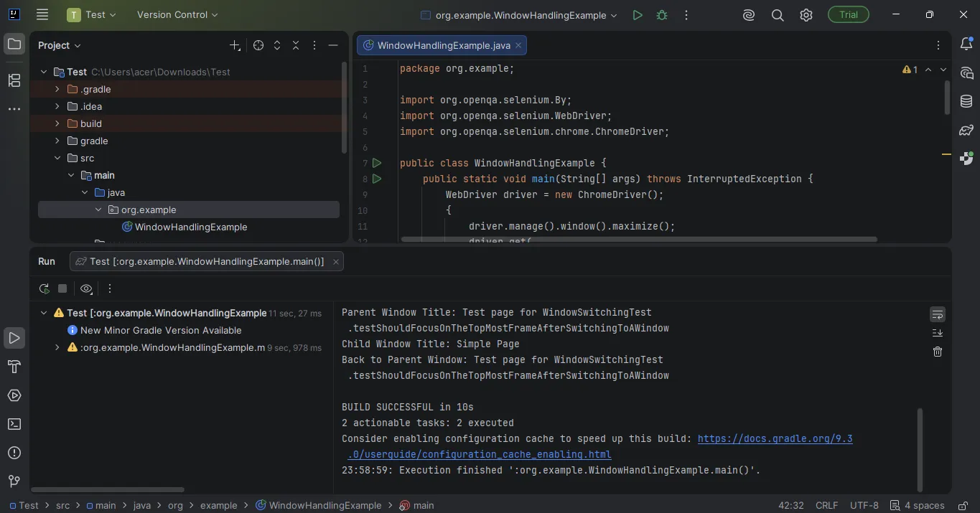Open Run toolbar more options
The height and width of the screenshot is (513, 980).
pyautogui.click(x=110, y=288)
